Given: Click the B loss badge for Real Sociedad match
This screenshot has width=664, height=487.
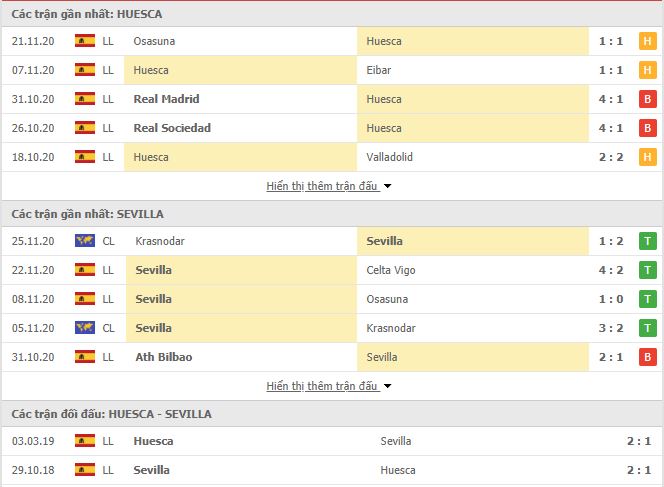Looking at the screenshot, I should coord(647,128).
